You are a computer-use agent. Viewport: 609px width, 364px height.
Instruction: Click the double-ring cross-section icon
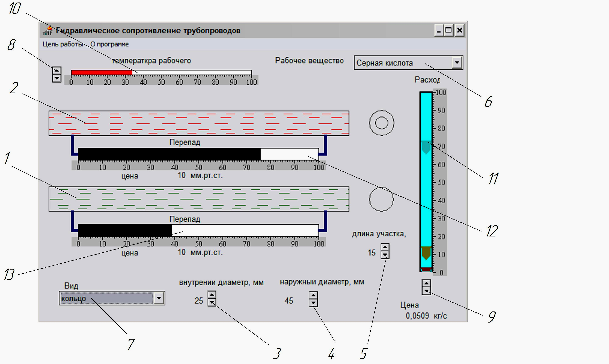(x=382, y=123)
